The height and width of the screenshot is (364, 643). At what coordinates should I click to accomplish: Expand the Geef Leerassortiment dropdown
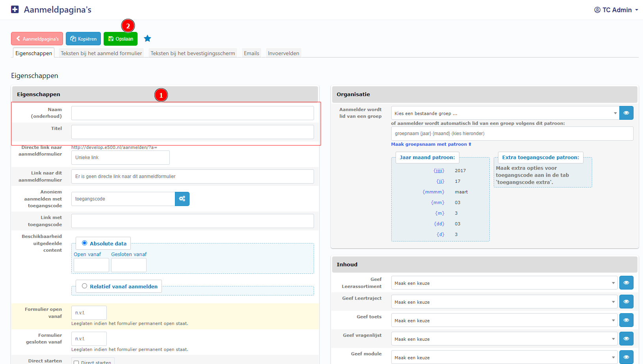point(504,283)
